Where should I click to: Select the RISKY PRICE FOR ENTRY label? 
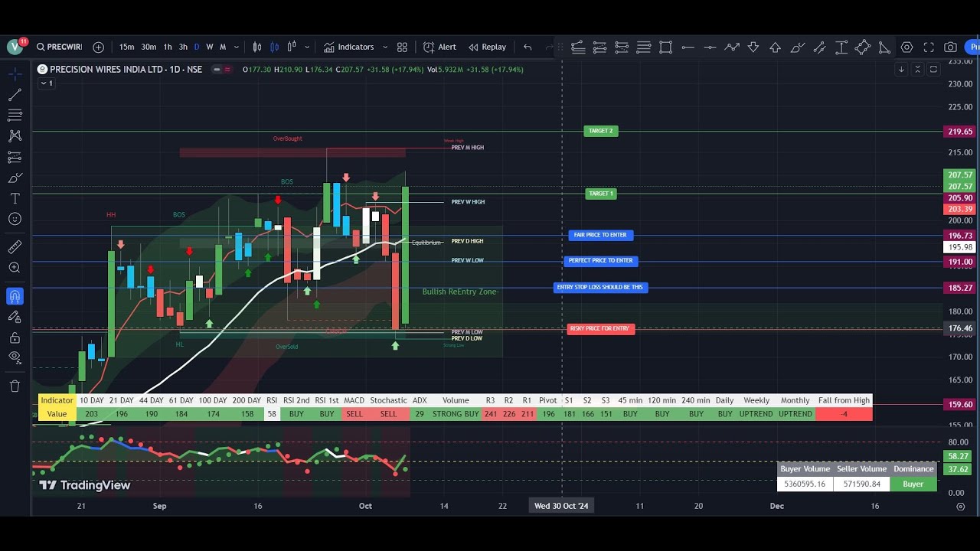tap(601, 329)
